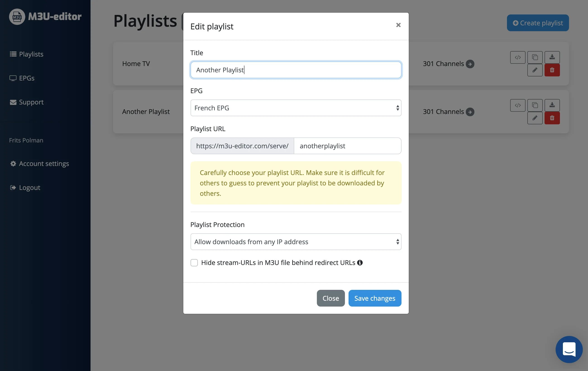Click the pencil edit icon for Another Playlist
The image size is (588, 371).
(535, 118)
